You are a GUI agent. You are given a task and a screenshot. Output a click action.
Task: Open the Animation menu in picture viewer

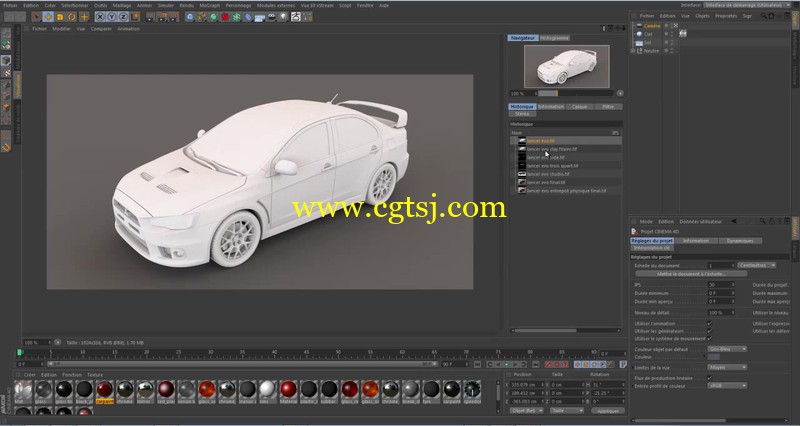[128, 29]
